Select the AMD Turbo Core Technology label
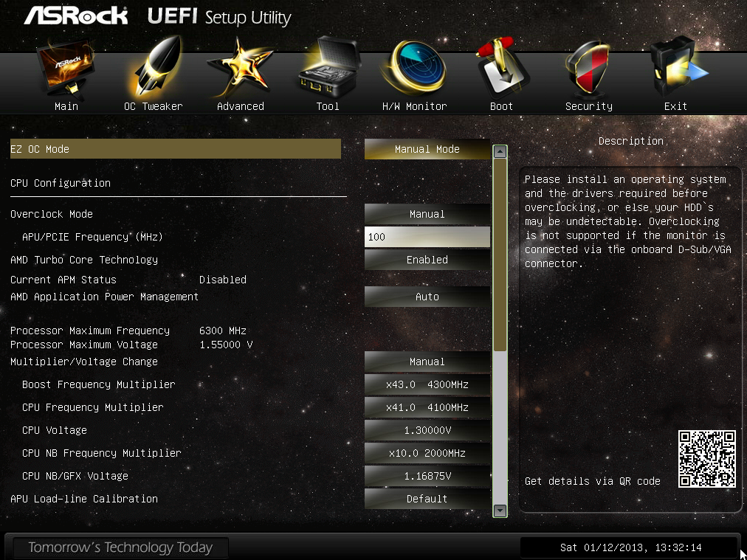This screenshot has width=747, height=560. (x=84, y=260)
